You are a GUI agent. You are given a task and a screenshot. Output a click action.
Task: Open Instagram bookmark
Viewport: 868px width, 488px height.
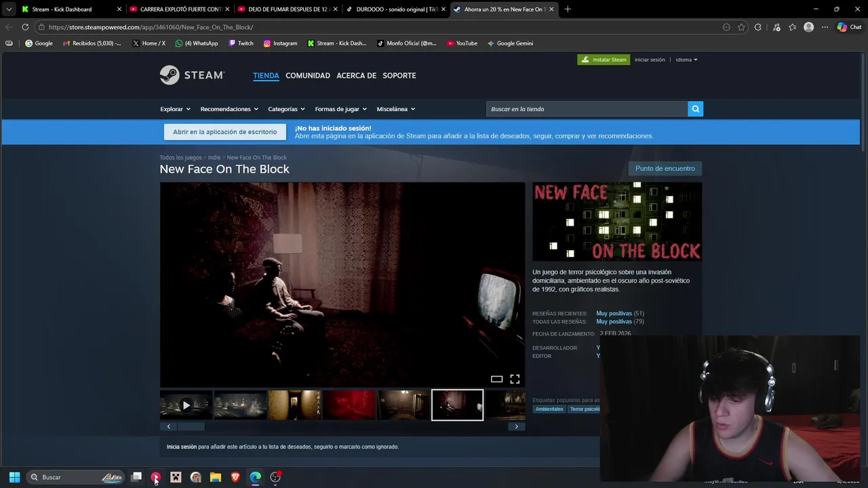pos(280,43)
